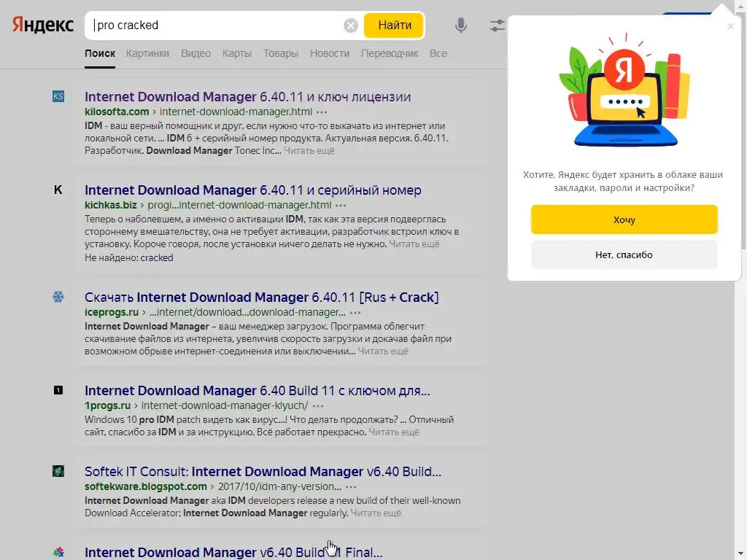
Task: Open the Переводчик tab
Action: point(390,53)
